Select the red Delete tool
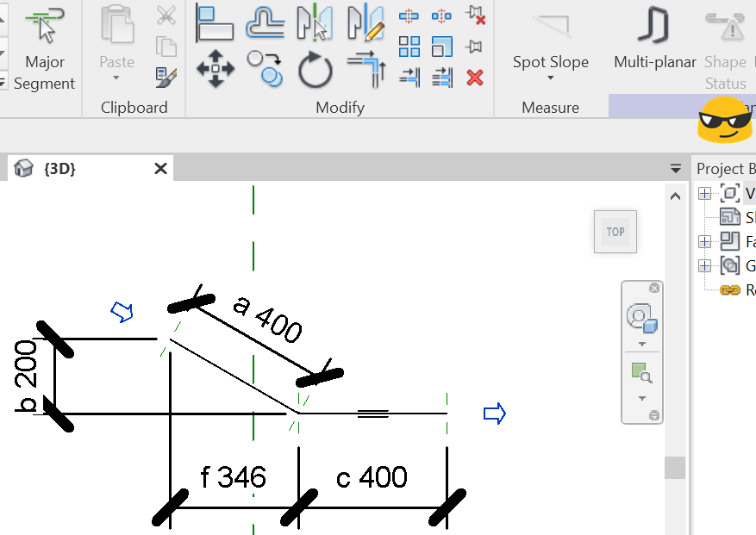The width and height of the screenshot is (756, 535). coord(473,78)
